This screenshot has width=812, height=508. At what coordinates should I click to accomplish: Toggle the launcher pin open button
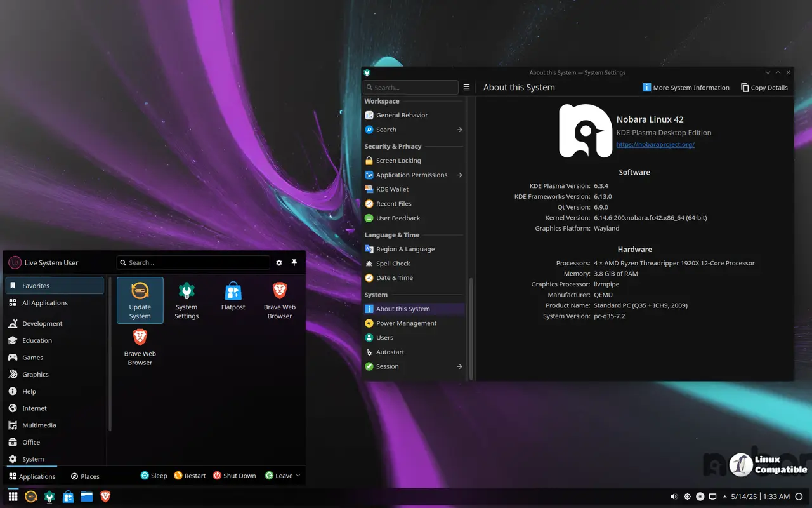click(x=294, y=263)
